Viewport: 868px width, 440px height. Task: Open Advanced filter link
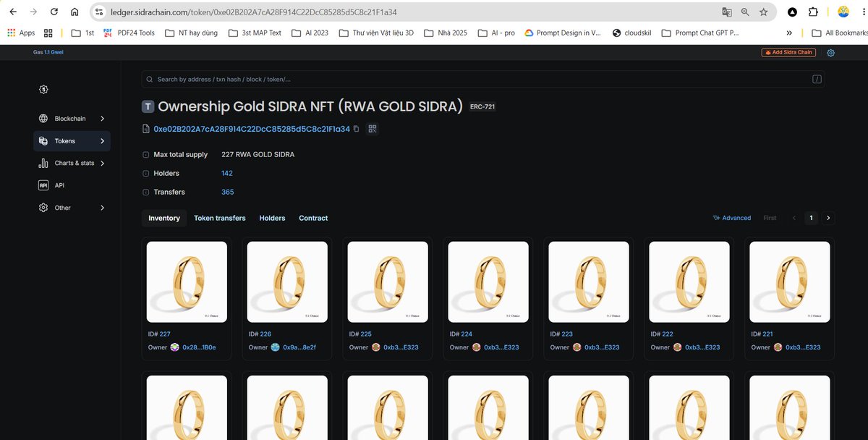731,218
